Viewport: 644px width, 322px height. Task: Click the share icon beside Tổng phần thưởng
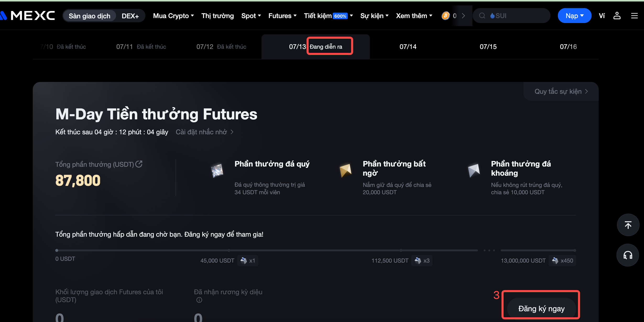click(139, 164)
